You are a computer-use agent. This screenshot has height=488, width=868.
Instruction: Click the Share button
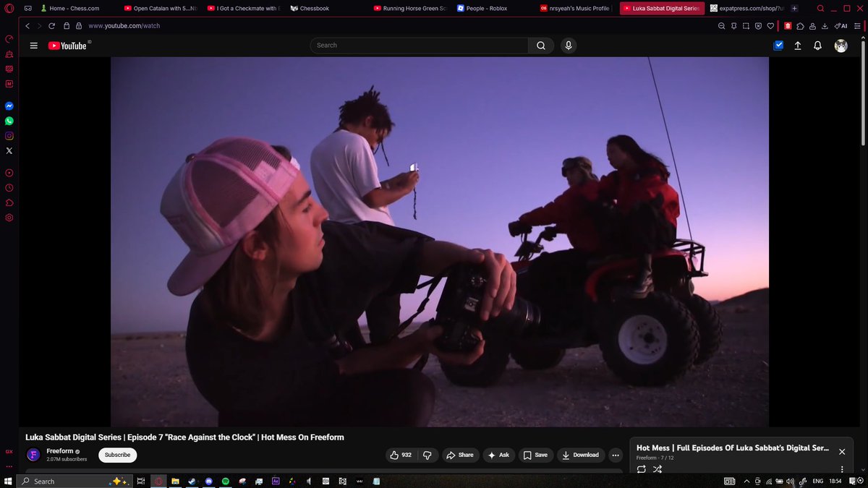point(460,455)
